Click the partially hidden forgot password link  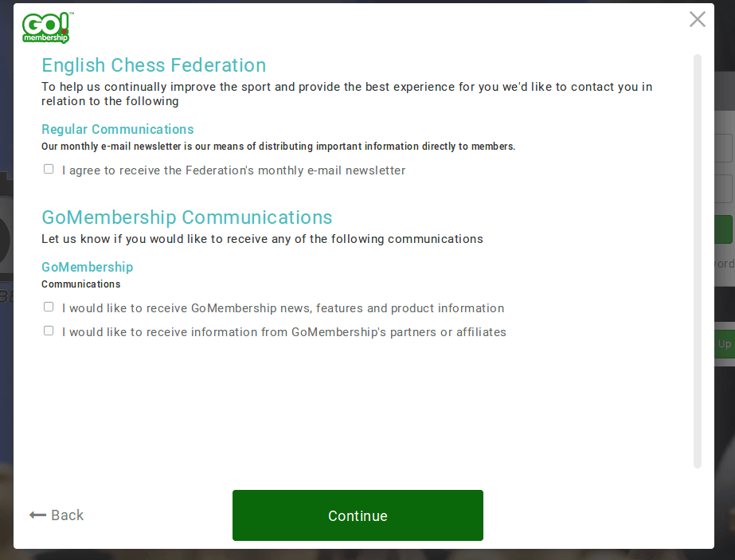[x=725, y=264]
